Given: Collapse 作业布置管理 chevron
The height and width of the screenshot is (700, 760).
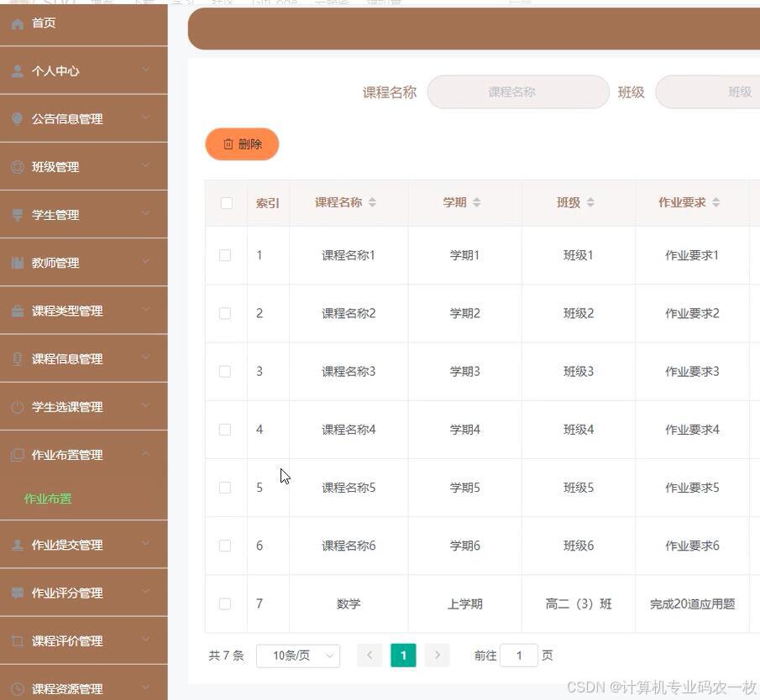Looking at the screenshot, I should click(x=146, y=454).
